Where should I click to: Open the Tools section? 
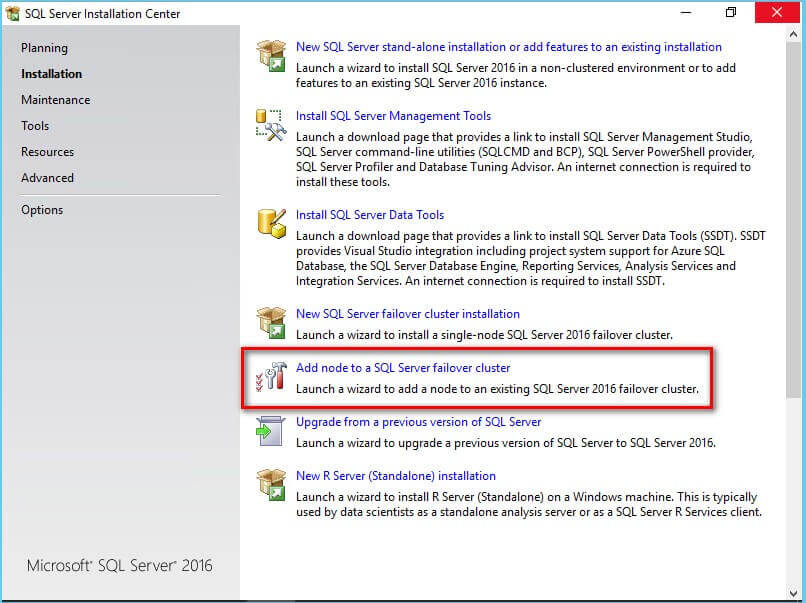[x=35, y=125]
